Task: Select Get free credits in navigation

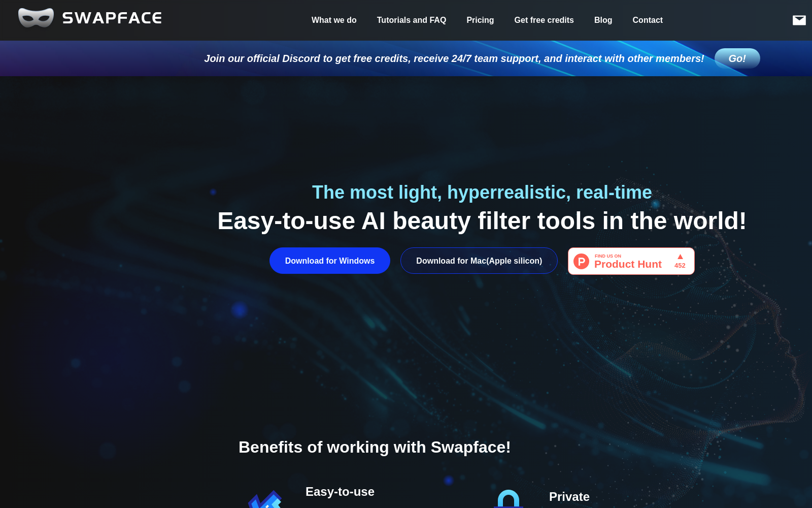Action: coord(544,20)
